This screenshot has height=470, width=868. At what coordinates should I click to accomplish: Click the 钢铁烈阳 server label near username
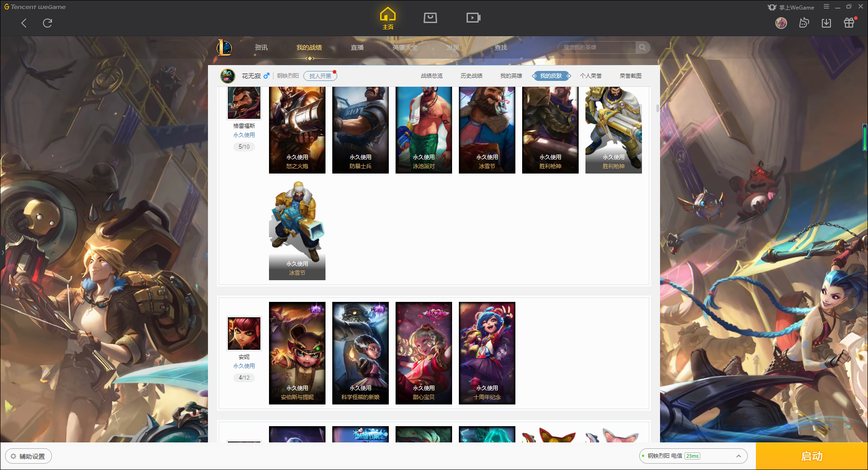tap(288, 76)
